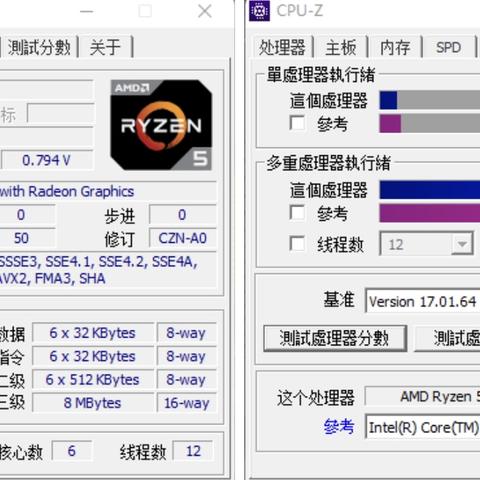Click the empty field right of 标 label
480x480 pixels.
61,114
